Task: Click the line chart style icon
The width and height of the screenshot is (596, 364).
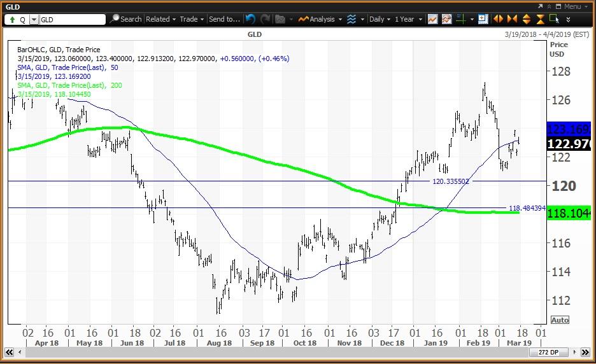Action: [432, 19]
